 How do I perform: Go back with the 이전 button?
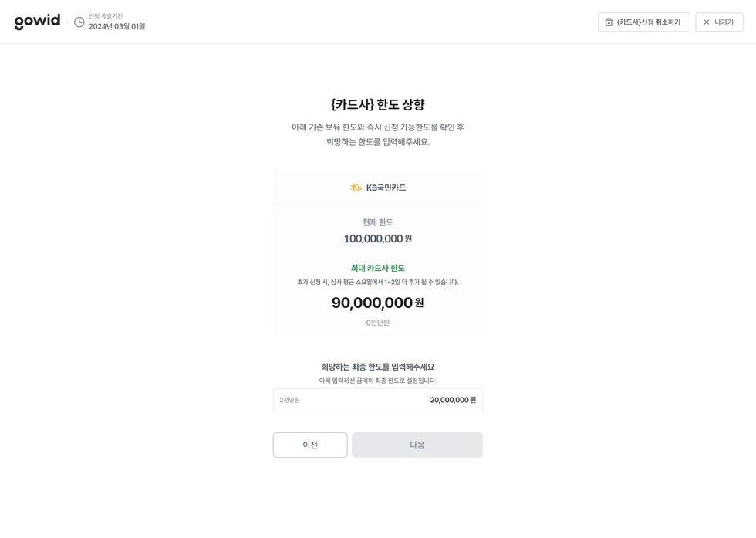[310, 445]
